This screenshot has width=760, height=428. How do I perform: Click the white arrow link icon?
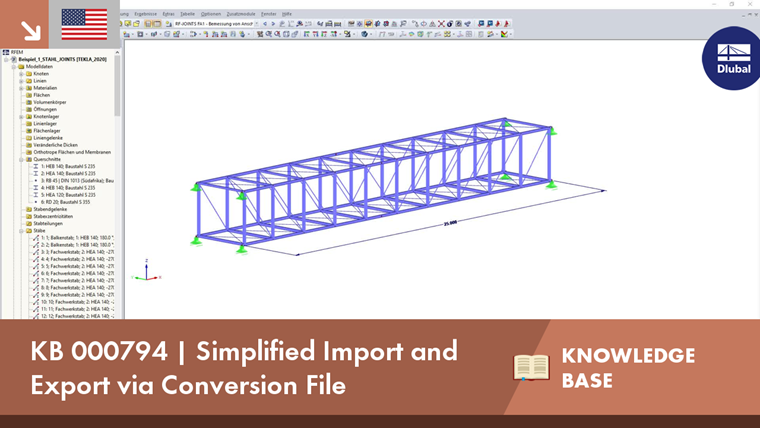tap(31, 31)
